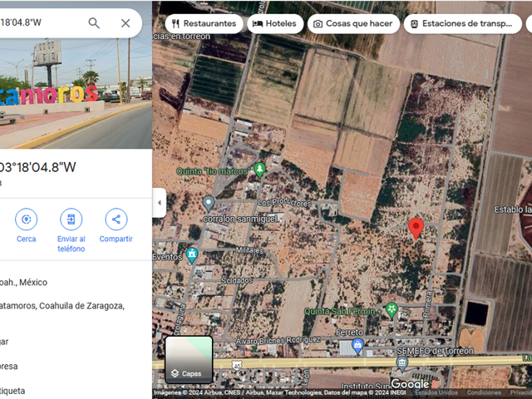Open the Hoteles filter chip
Image resolution: width=532 pixels, height=399 pixels.
pos(275,24)
